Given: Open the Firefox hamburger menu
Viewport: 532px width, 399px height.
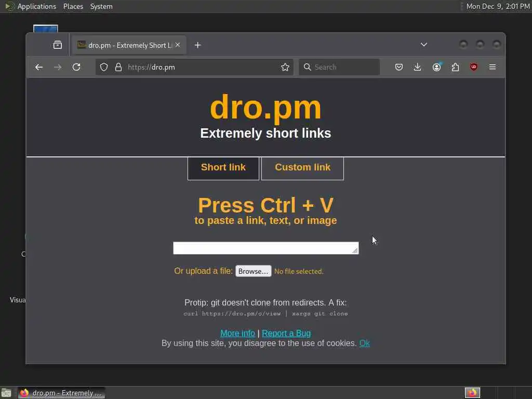Looking at the screenshot, I should click(493, 67).
